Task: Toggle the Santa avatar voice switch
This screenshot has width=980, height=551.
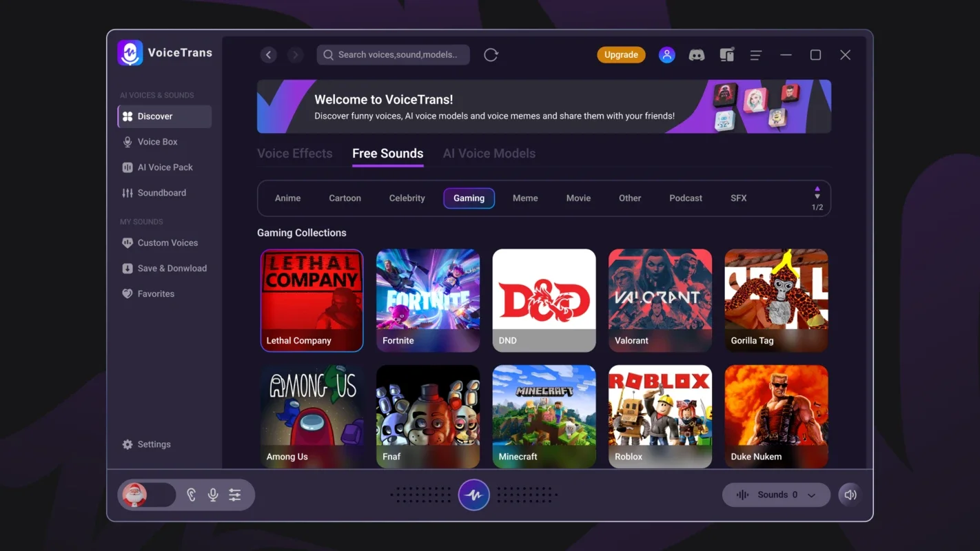Action: point(148,495)
